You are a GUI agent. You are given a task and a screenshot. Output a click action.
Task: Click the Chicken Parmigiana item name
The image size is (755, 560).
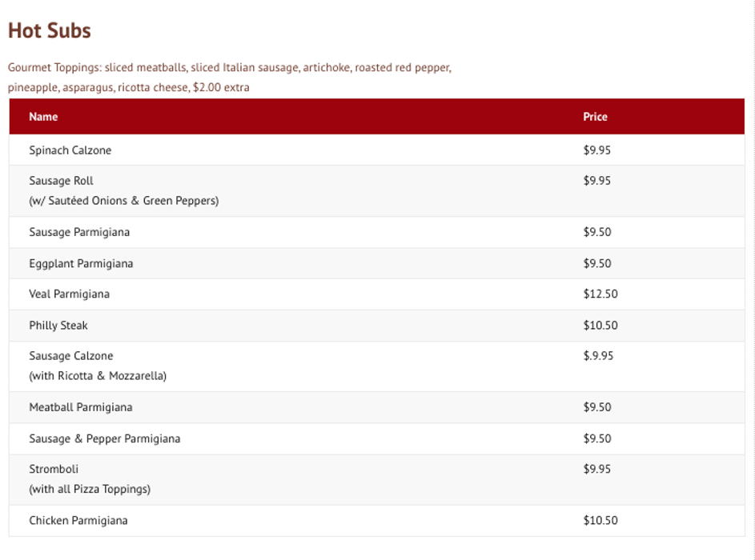pyautogui.click(x=78, y=521)
